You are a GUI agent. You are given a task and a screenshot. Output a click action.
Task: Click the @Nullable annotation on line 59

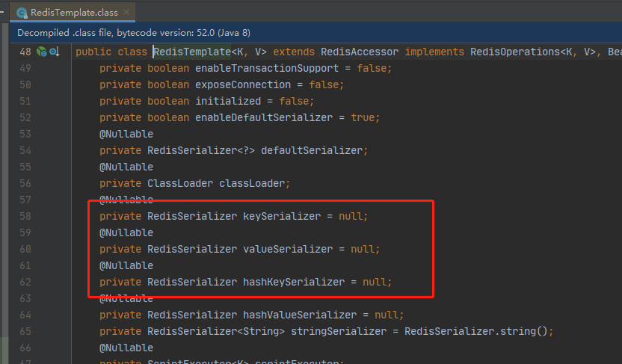[126, 232]
